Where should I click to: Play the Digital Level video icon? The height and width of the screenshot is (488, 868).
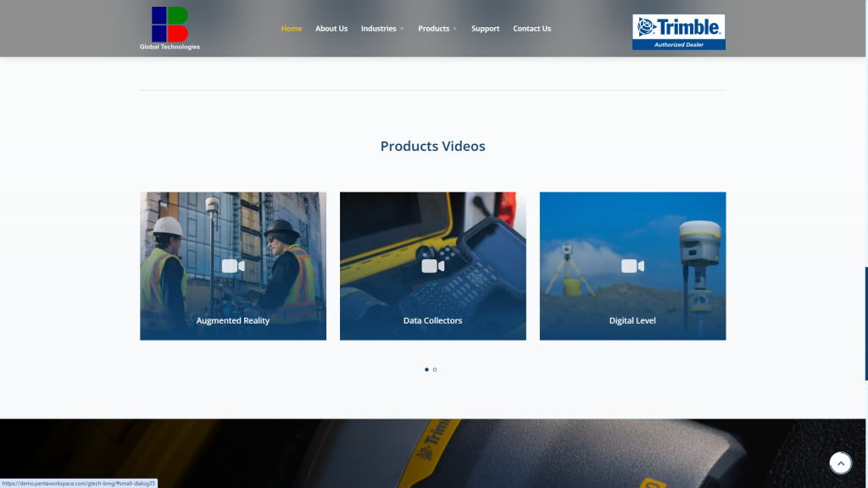pos(632,266)
